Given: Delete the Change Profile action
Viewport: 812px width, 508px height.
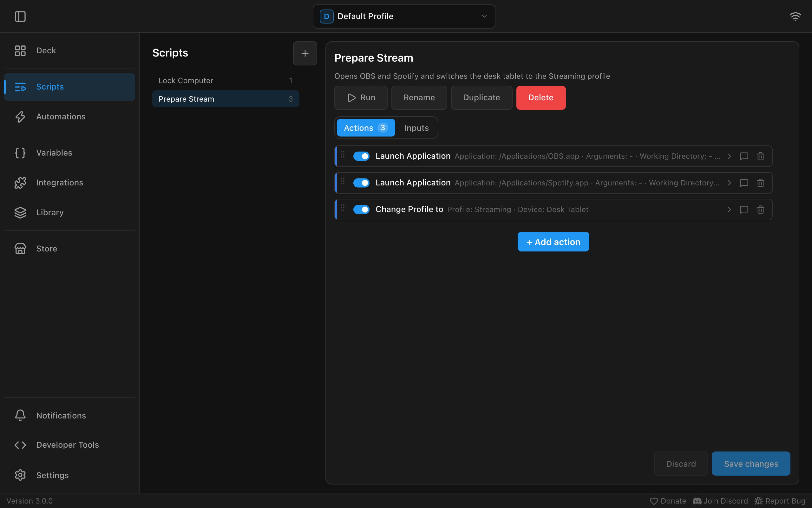Looking at the screenshot, I should [760, 210].
